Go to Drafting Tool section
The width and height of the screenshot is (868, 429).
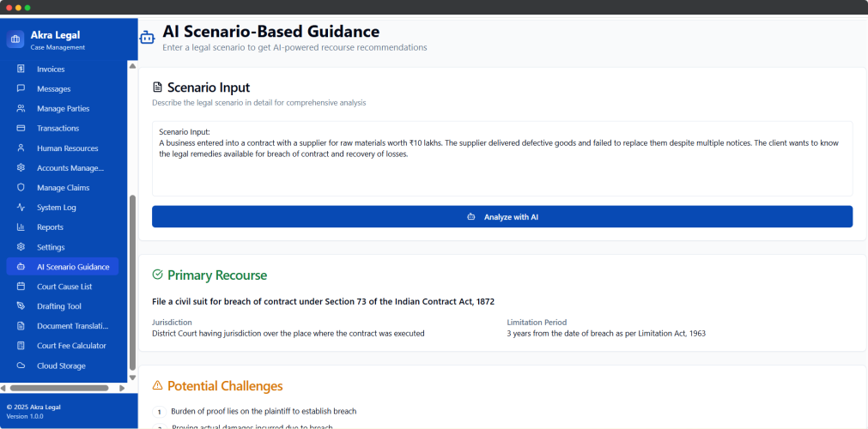(x=58, y=306)
